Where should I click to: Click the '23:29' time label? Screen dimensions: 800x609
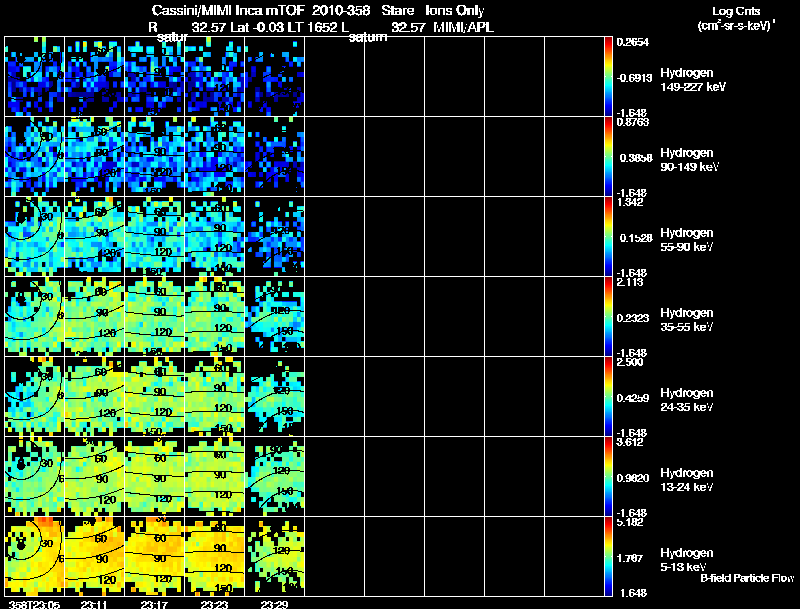[x=274, y=604]
